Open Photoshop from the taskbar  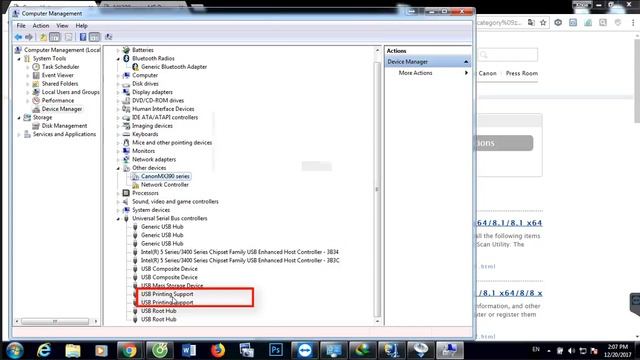276,351
